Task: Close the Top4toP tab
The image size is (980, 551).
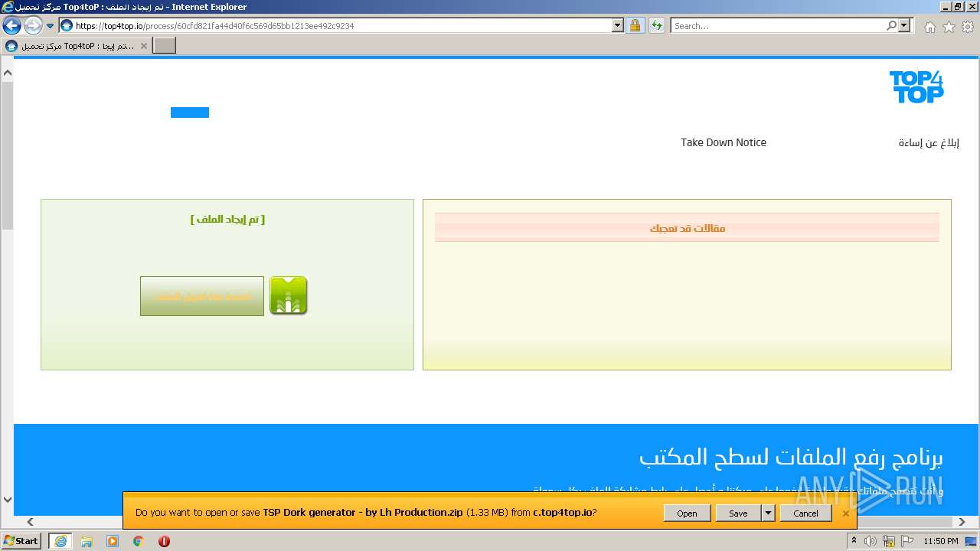Action: pos(143,46)
